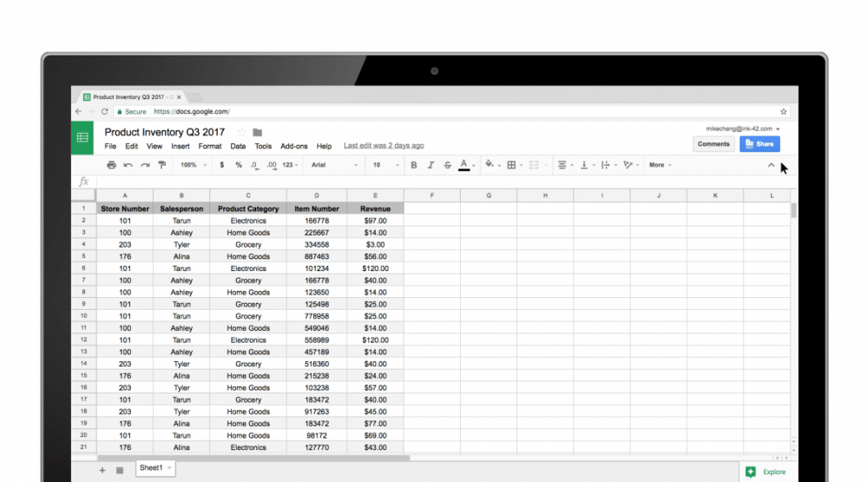Open the Comments button
Viewport: 868px width, 482px height.
click(713, 144)
